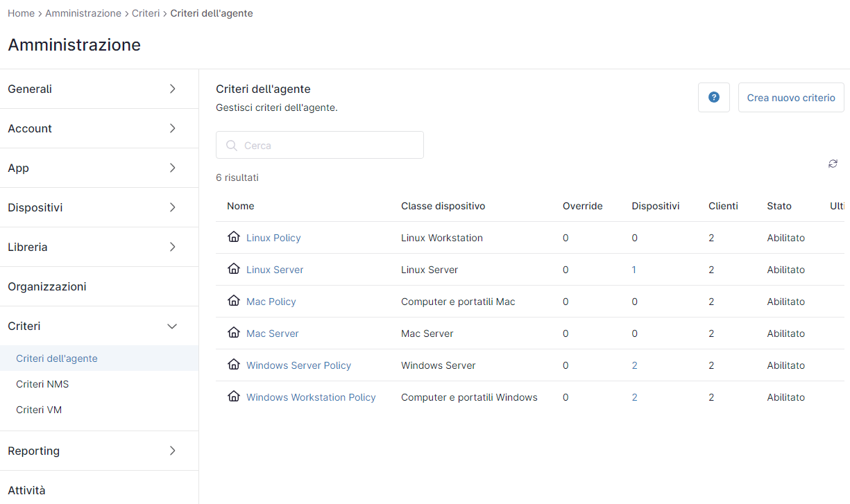
Task: Click the house icon beside Windows Server Policy
Action: click(234, 365)
